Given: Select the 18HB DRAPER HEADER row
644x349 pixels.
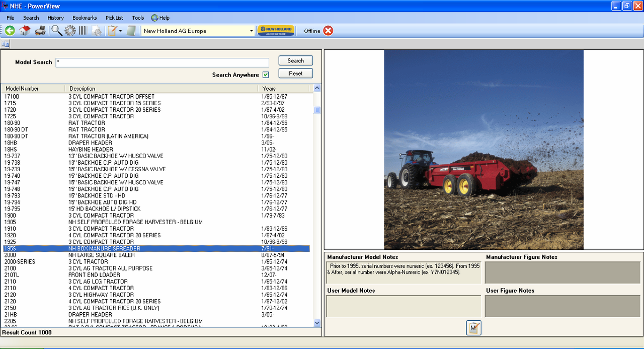Looking at the screenshot, I should 155,143.
